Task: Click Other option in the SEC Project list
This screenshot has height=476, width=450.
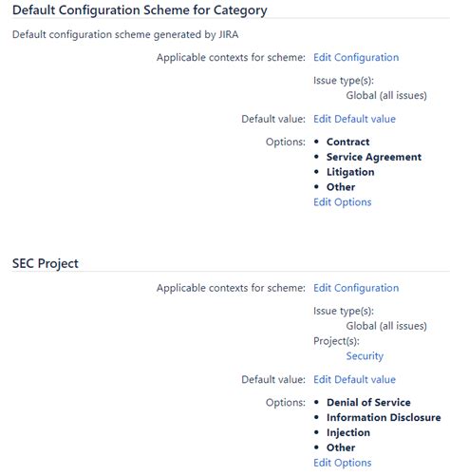Action: [x=341, y=447]
